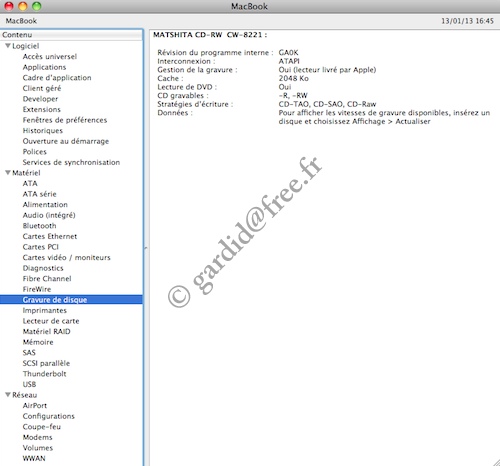Click the MacBook label below title bar
Image resolution: width=500 pixels, height=466 pixels.
[21, 21]
